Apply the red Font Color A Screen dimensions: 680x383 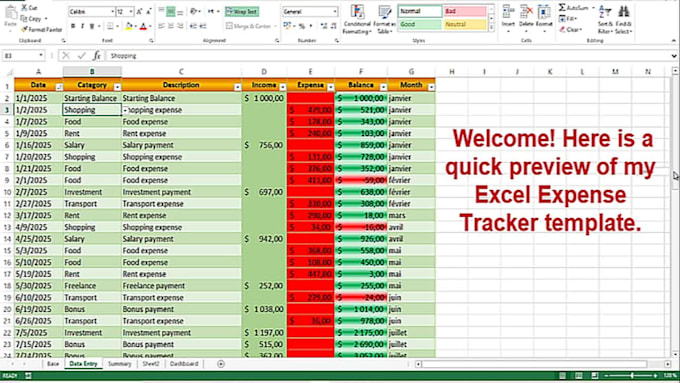pos(143,26)
